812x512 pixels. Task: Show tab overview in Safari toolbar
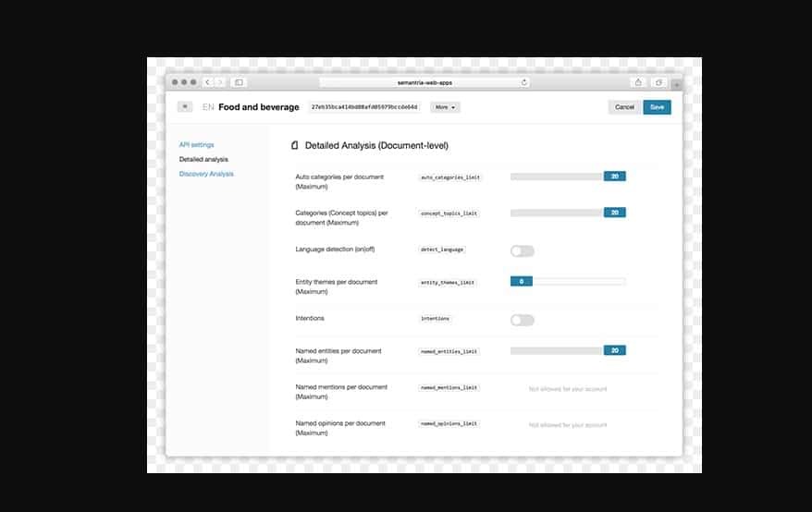[x=658, y=82]
